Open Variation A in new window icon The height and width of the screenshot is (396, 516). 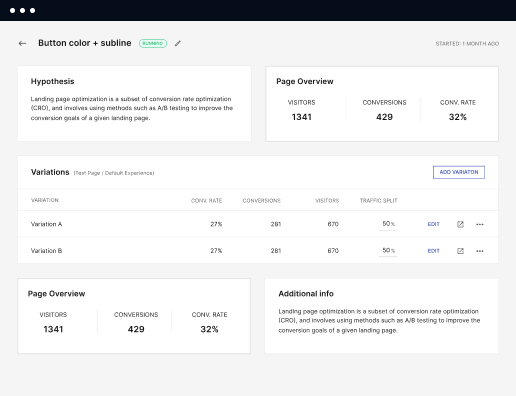coord(460,224)
